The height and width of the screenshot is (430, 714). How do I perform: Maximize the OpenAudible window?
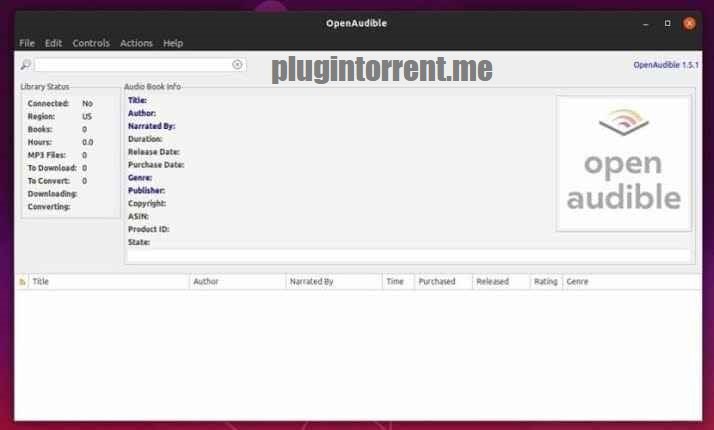click(668, 23)
